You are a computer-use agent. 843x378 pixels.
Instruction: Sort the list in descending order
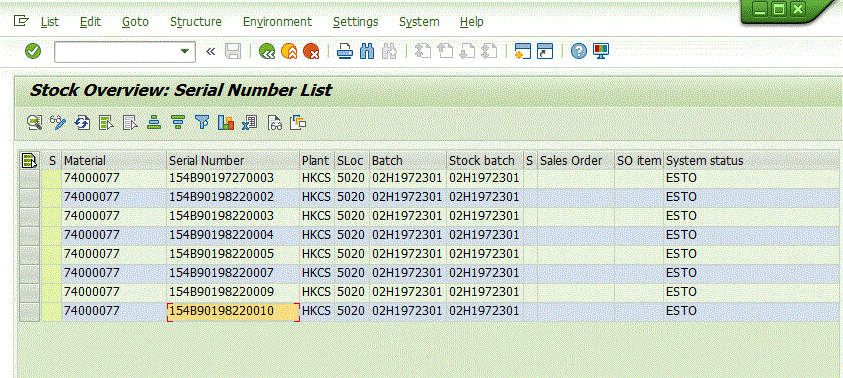point(178,123)
